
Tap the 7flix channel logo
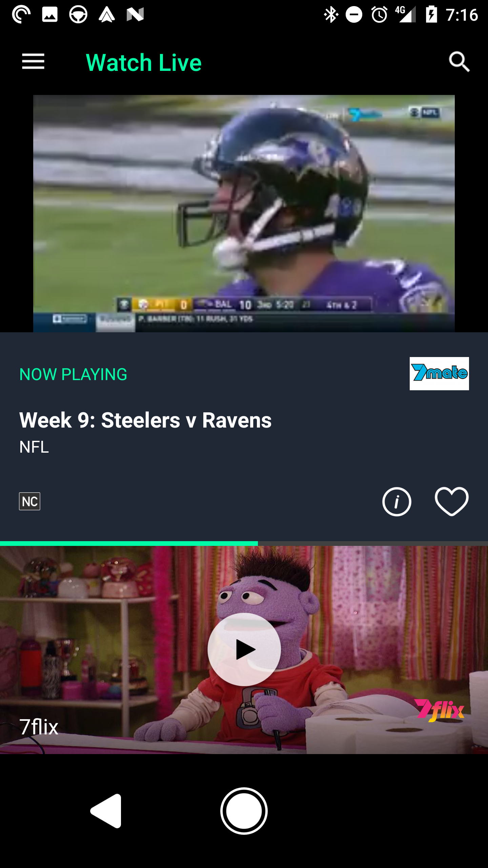439,710
